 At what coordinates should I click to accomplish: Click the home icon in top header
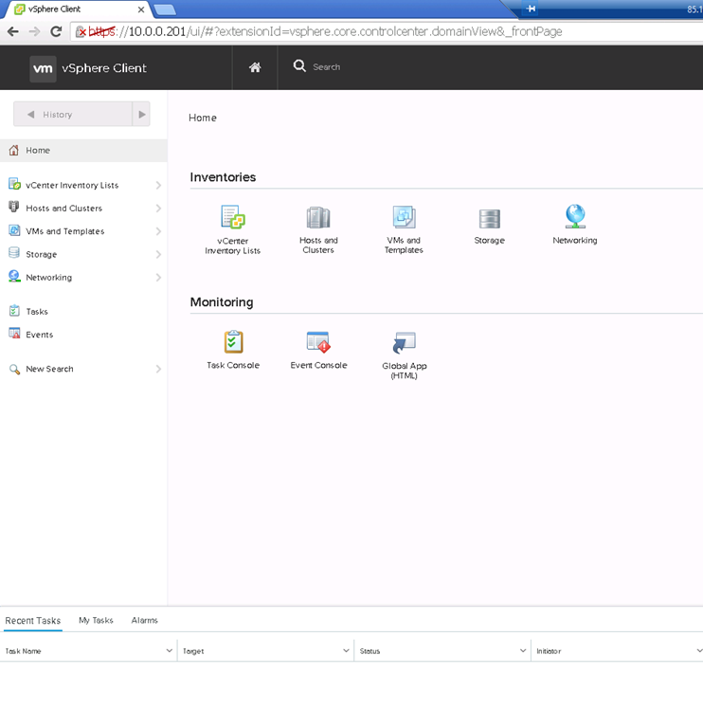[x=255, y=67]
